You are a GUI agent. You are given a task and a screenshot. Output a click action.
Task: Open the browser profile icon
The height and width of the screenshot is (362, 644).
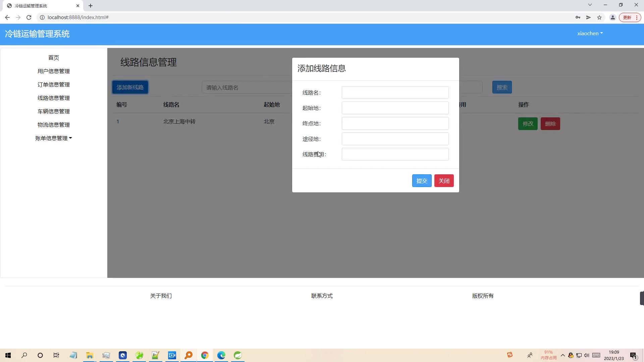(613, 17)
